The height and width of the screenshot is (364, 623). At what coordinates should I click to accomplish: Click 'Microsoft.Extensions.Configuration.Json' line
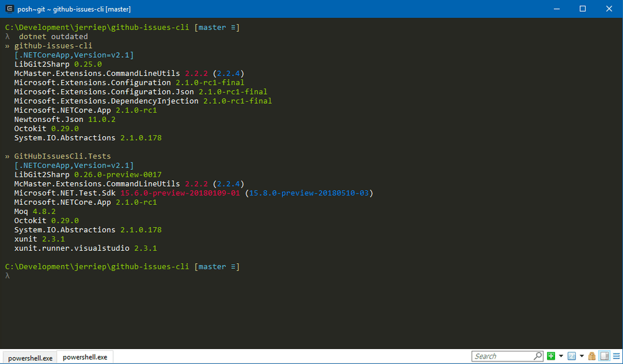pos(141,91)
